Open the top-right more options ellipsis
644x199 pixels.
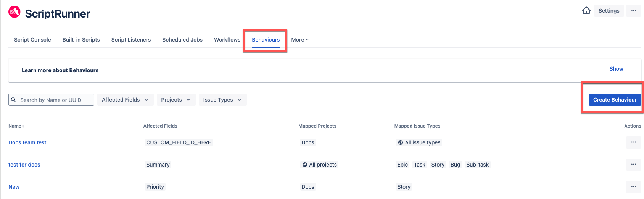pos(634,11)
